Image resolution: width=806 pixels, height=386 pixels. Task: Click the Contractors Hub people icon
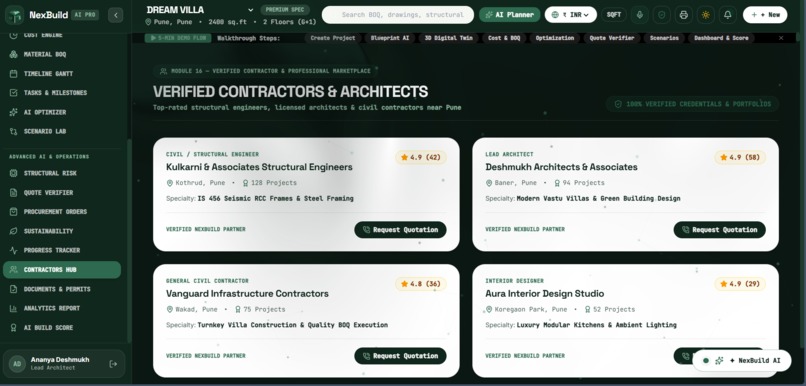[13, 270]
